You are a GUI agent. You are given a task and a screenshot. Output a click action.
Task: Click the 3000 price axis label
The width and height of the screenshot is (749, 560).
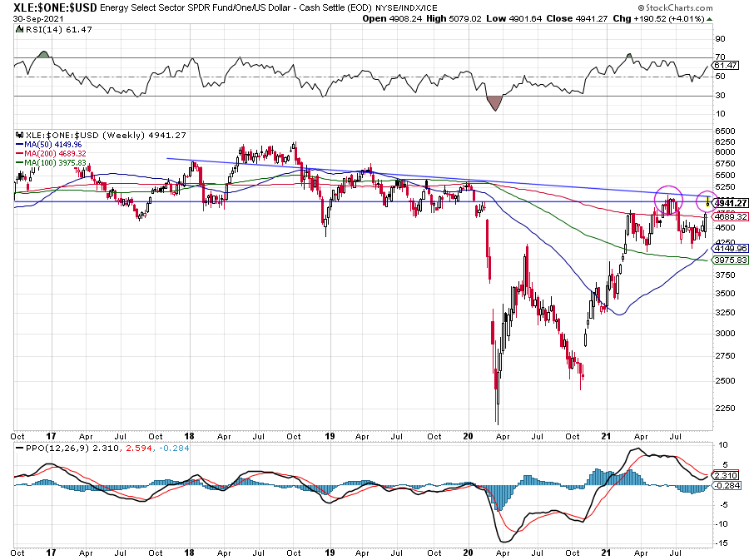pyautogui.click(x=725, y=333)
